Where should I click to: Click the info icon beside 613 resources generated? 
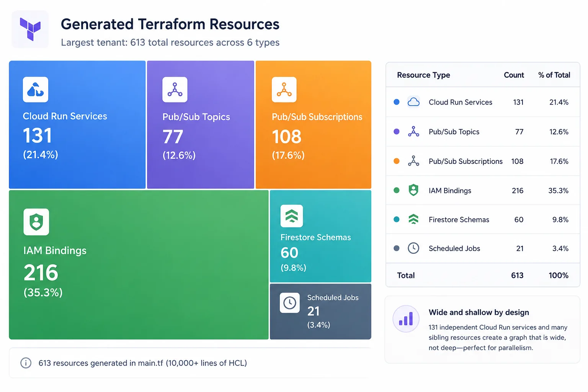[26, 363]
